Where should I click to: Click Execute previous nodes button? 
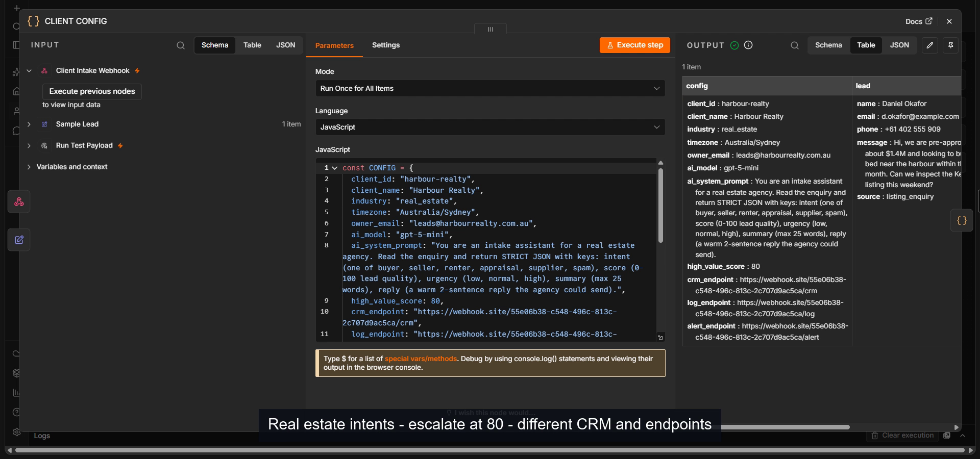click(x=92, y=91)
